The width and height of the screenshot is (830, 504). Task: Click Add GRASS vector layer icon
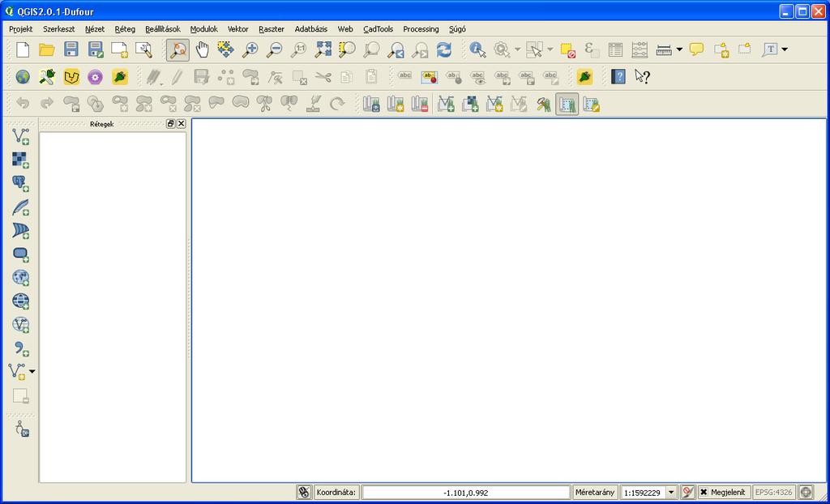pyautogui.click(x=446, y=105)
